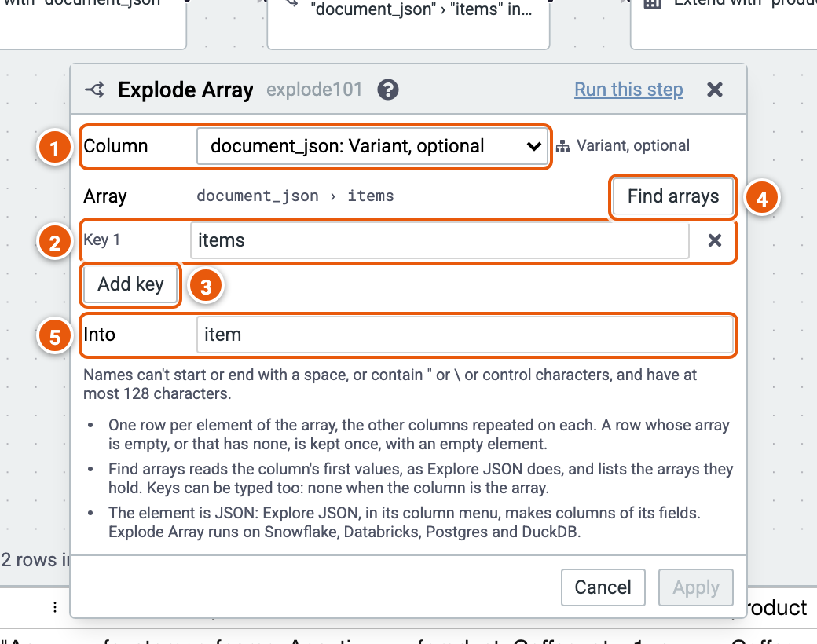Click the Find arrays button
Viewport: 817px width, 644px height.
click(x=672, y=196)
